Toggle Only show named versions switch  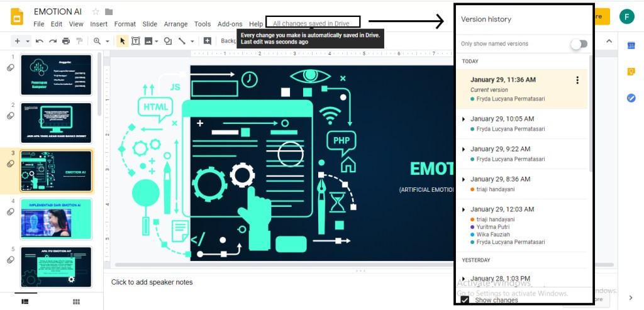click(x=578, y=44)
